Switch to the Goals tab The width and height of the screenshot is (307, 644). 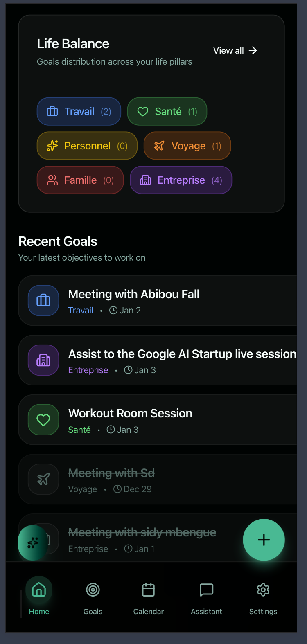93,596
